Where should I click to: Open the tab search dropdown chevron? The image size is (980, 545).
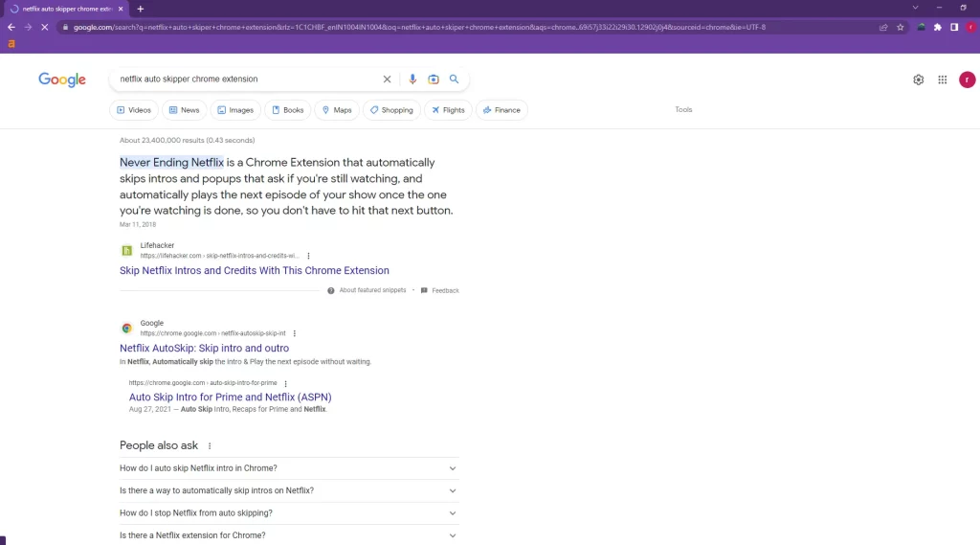point(915,8)
